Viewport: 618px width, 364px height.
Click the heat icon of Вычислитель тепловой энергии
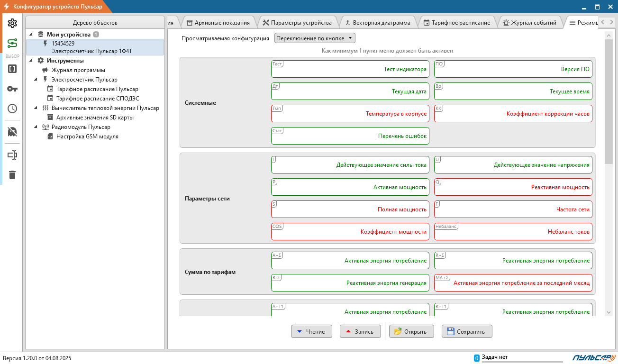pyautogui.click(x=45, y=108)
